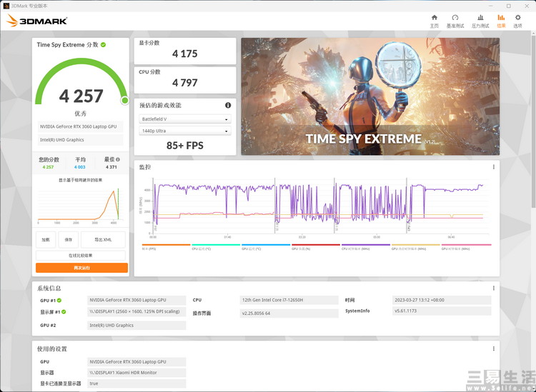Click the average score 4 003

pyautogui.click(x=80, y=167)
